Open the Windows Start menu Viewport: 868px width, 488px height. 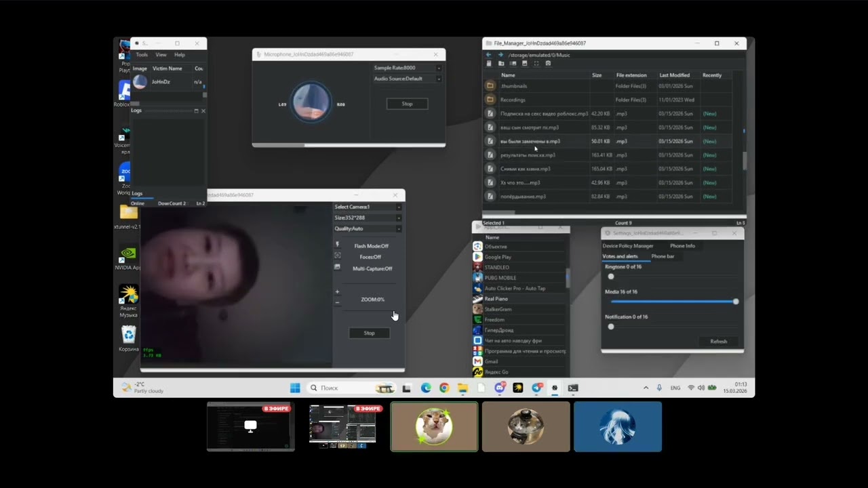click(295, 388)
